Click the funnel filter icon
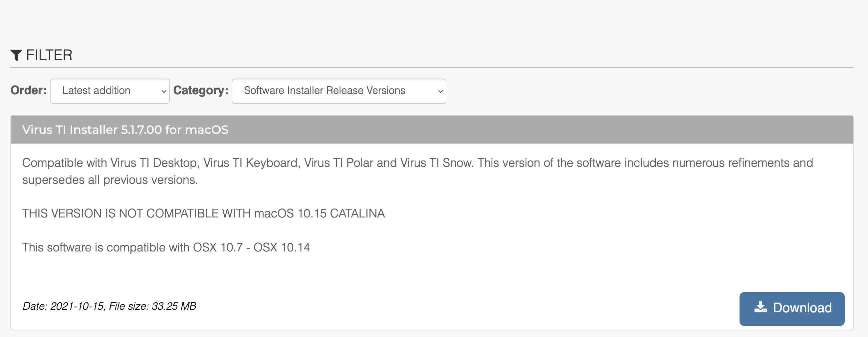The height and width of the screenshot is (337, 868). pos(16,55)
